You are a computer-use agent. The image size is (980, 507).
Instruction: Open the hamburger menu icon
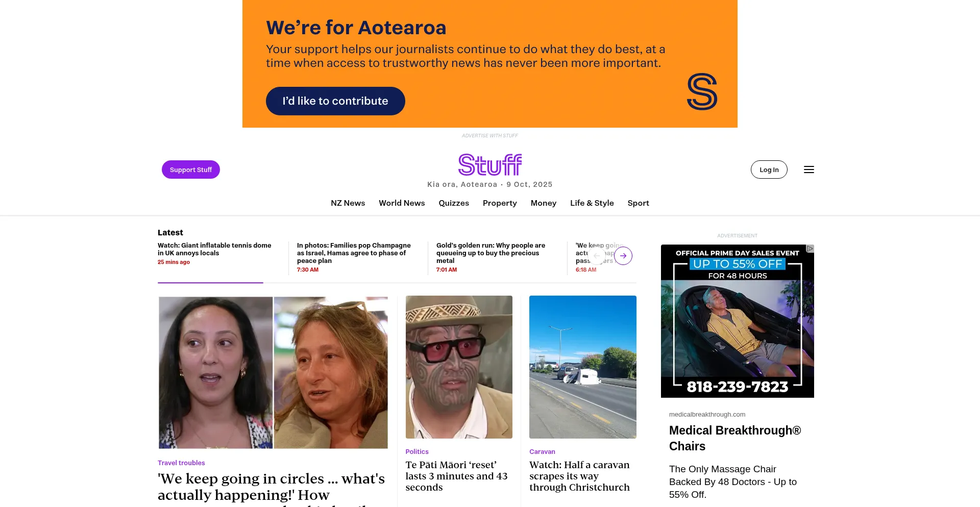(808, 170)
